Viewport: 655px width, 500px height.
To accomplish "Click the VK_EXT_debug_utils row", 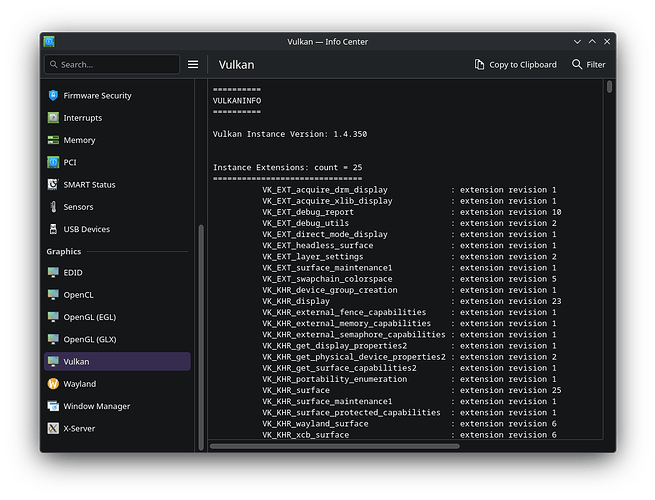I will pyautogui.click(x=409, y=223).
